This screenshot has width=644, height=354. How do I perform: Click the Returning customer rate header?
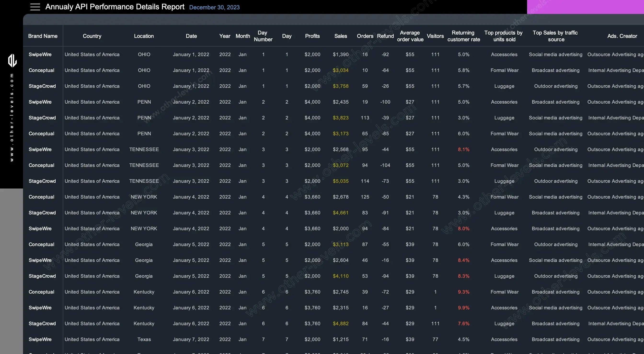click(464, 36)
